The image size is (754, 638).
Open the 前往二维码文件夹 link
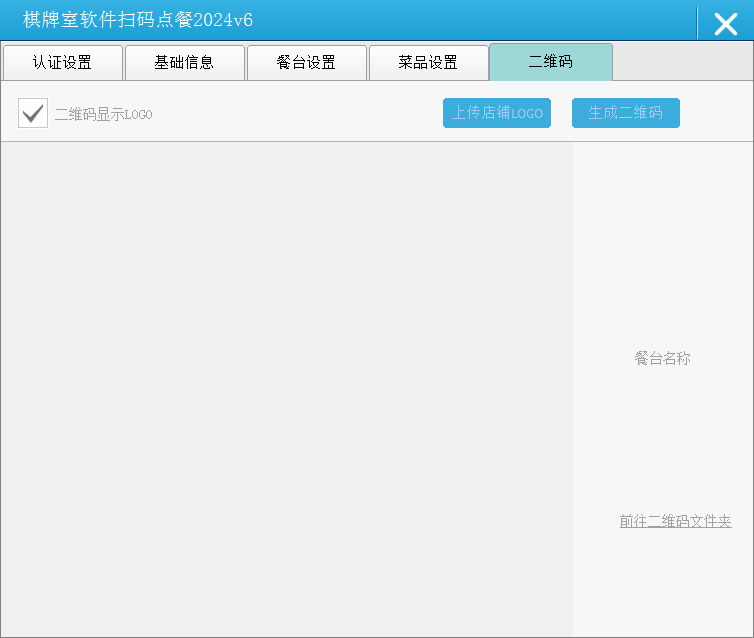(675, 521)
